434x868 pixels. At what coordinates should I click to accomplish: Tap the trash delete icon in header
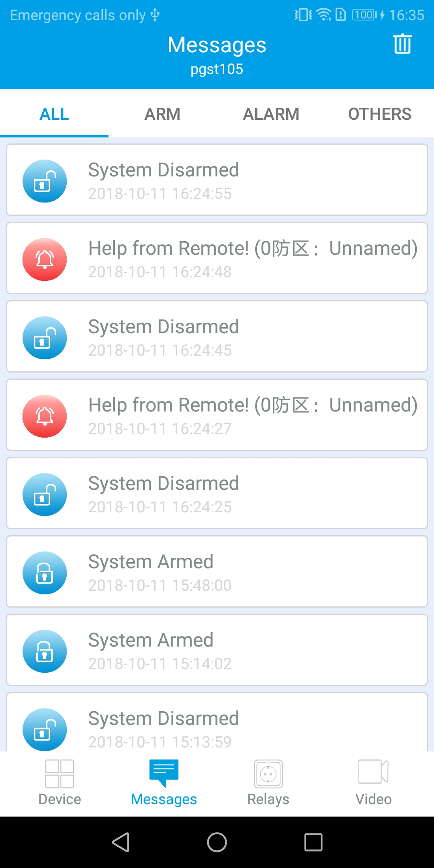click(402, 44)
